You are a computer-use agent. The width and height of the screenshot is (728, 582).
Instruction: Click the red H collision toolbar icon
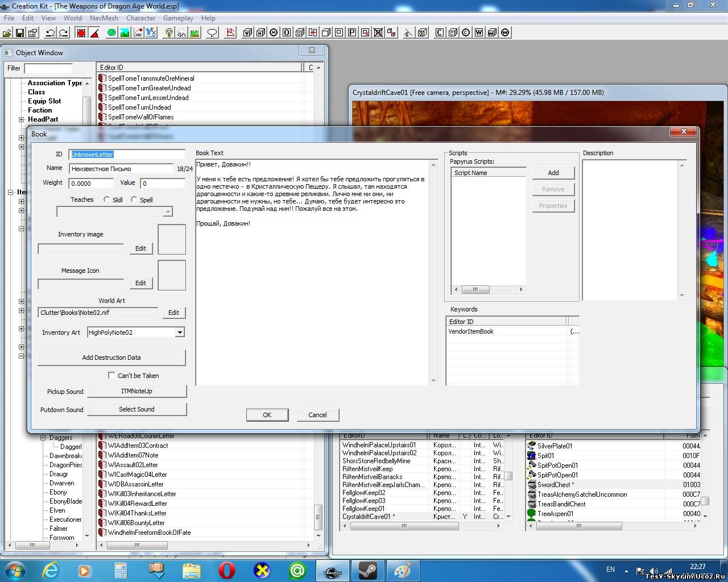(x=313, y=32)
